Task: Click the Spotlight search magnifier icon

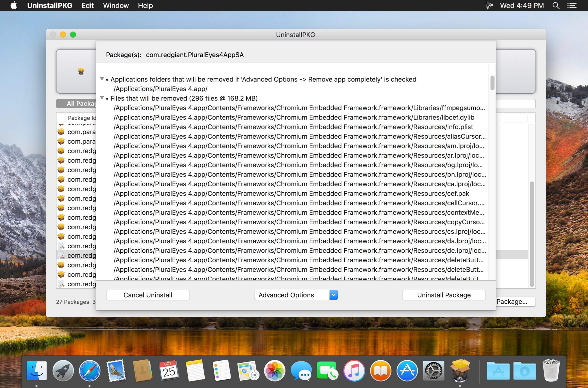Action: tap(556, 6)
